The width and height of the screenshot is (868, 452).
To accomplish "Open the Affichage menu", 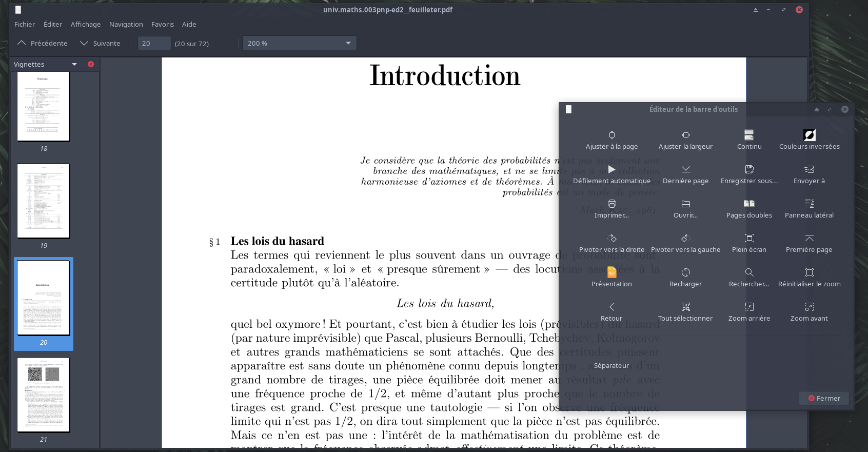I will tap(86, 24).
